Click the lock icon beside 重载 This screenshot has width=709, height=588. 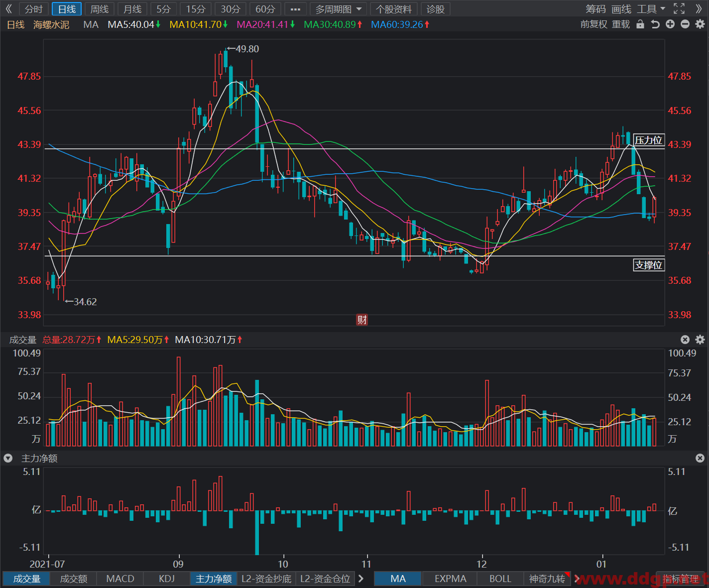pos(640,24)
